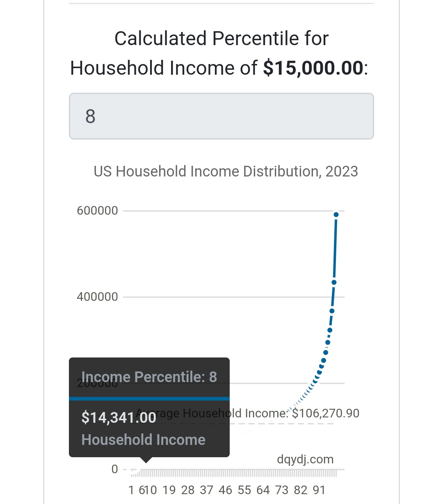
Task: Click the US Household Income Distribution chart title
Action: (226, 171)
